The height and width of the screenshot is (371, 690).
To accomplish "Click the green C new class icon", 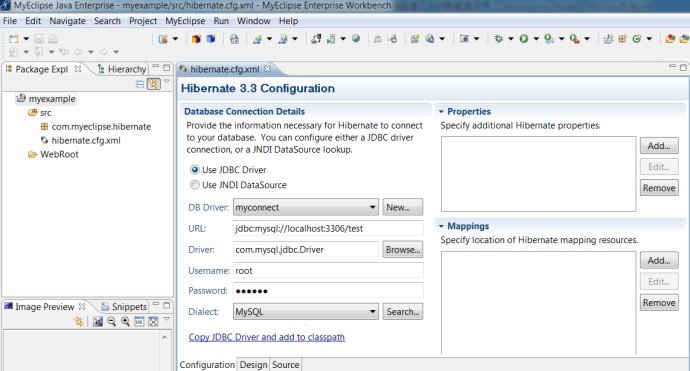I will 636,39.
